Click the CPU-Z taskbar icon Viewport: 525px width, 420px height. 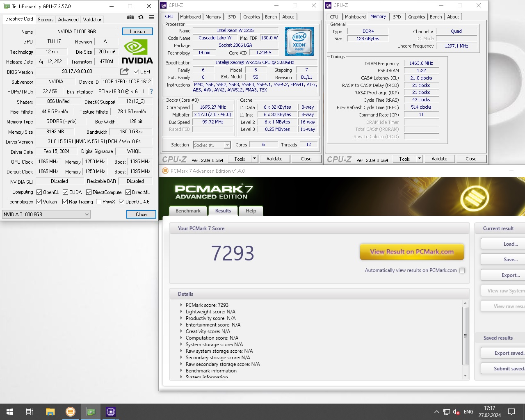coord(111,412)
